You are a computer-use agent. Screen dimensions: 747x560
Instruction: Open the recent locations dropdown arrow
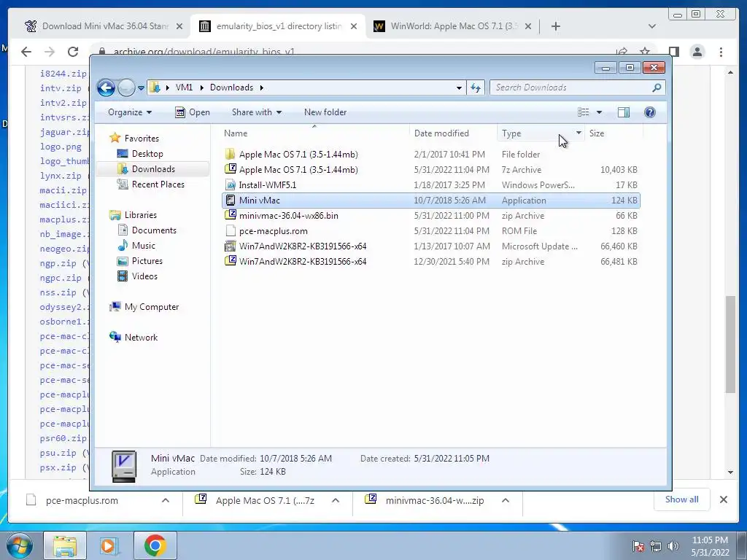[141, 88]
